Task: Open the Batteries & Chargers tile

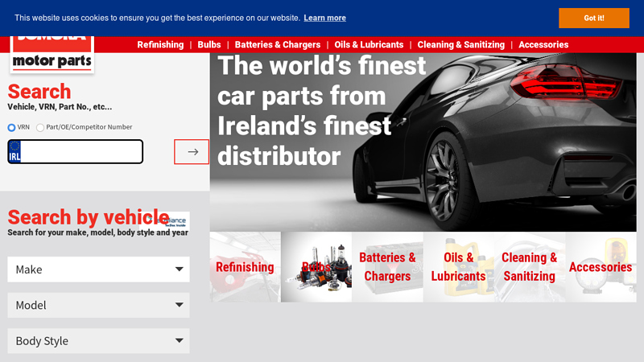Action: [x=387, y=267]
